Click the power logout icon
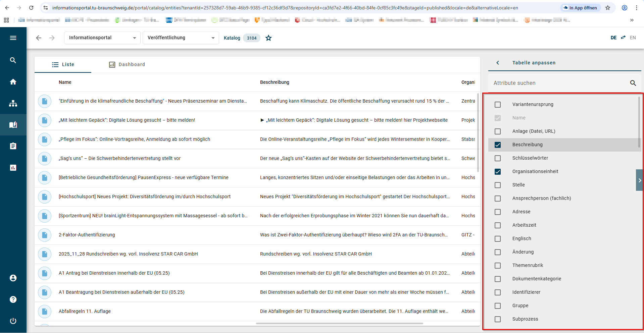This screenshot has height=333, width=644. [13, 321]
